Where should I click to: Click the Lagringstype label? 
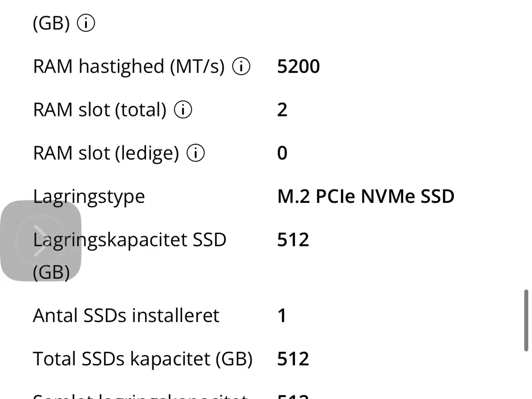point(89,196)
